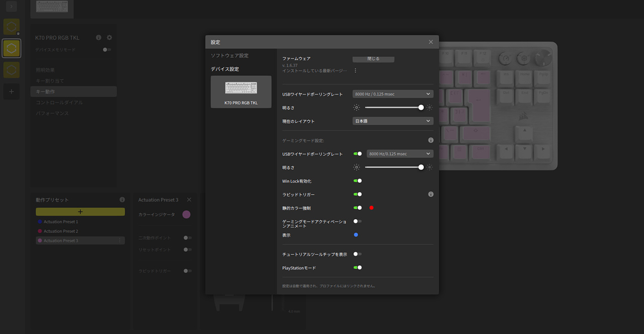Click the bright-sun icon of the top 明るさ slider
644x334 pixels.
coord(429,107)
